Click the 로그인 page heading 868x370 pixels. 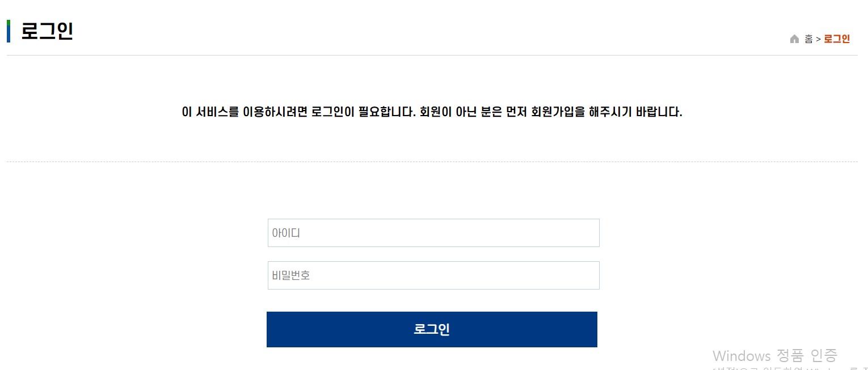click(48, 31)
